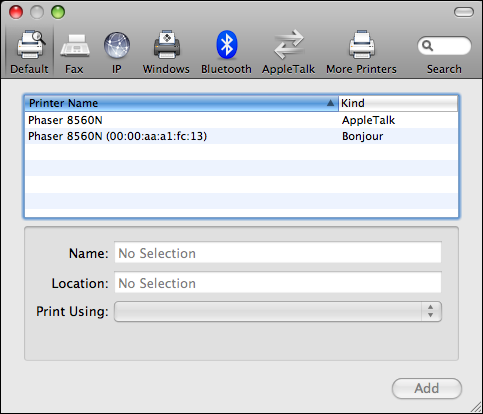Click into the Location text field

278,282
